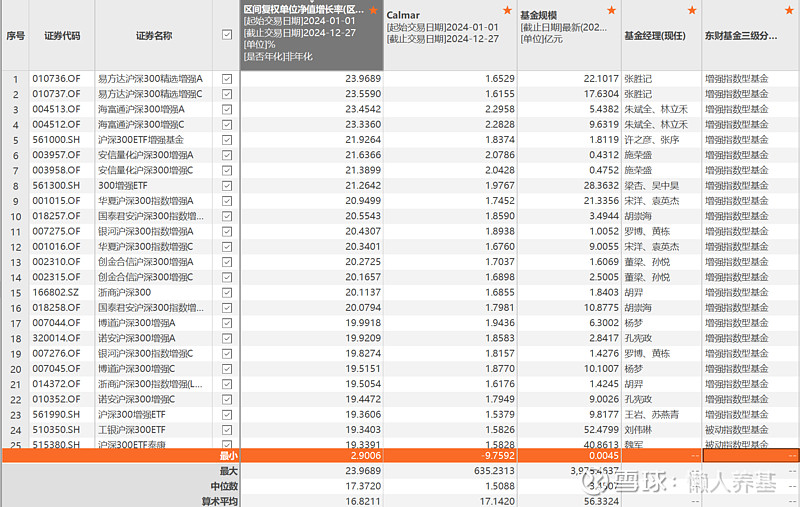Click the star icon on the 基金经理 column header
The image size is (800, 507).
tap(692, 10)
